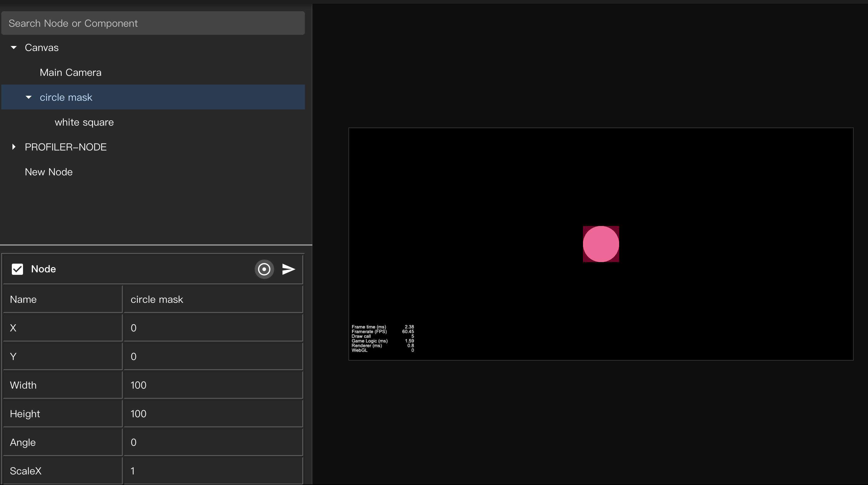Click the Frame time (ms) profiler label
Screen dimensions: 868x485
pyautogui.click(x=369, y=327)
